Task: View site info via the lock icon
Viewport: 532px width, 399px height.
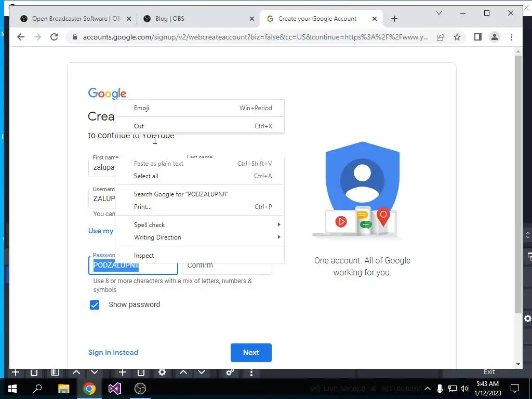Action: tap(75, 37)
